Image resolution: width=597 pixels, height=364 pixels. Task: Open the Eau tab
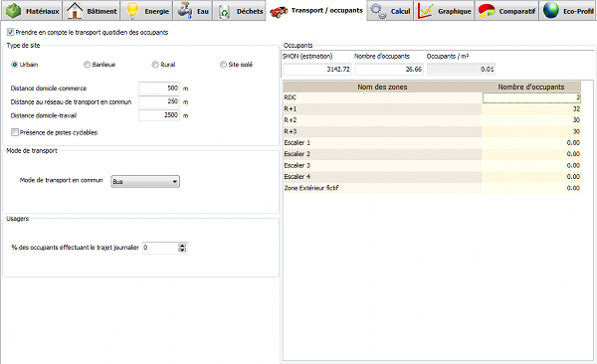[193, 11]
